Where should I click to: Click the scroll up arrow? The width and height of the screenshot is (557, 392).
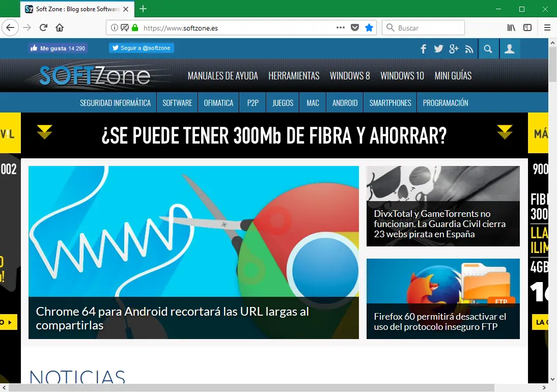(552, 43)
